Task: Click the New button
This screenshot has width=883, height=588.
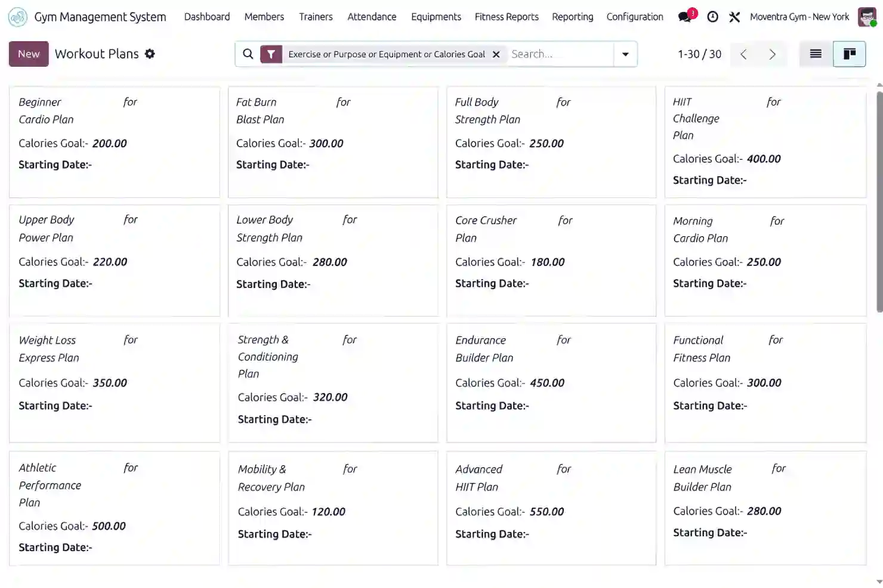Action: 29,54
